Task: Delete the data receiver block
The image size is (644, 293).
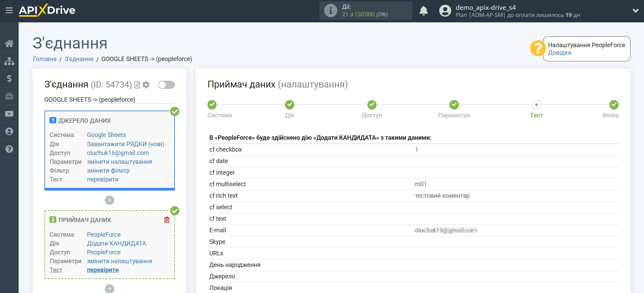Action: pos(167,220)
